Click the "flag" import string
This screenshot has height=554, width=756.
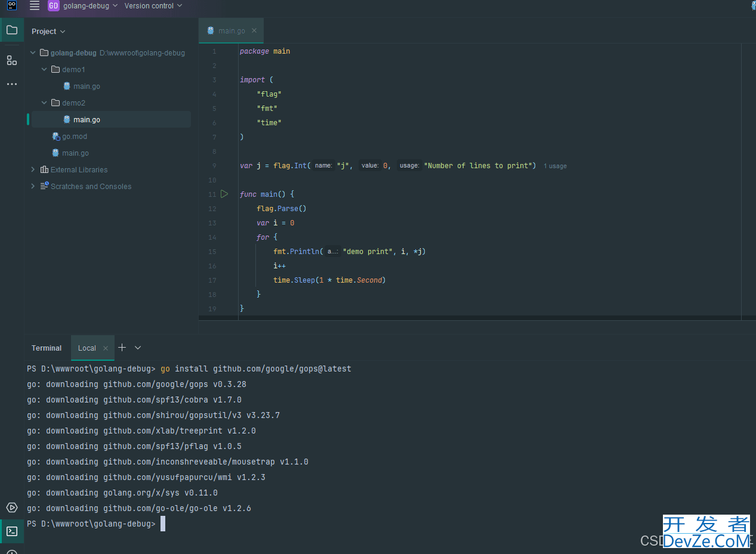(269, 94)
